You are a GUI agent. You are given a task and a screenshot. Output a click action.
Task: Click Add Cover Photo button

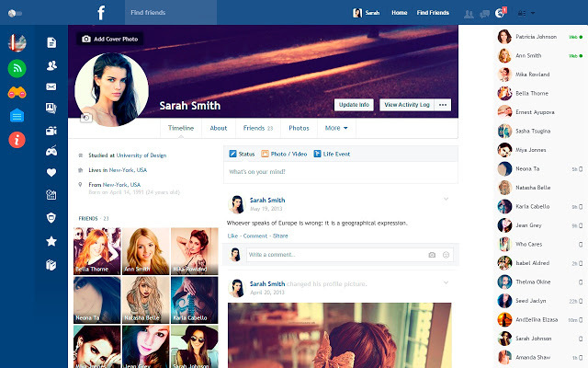(110, 39)
